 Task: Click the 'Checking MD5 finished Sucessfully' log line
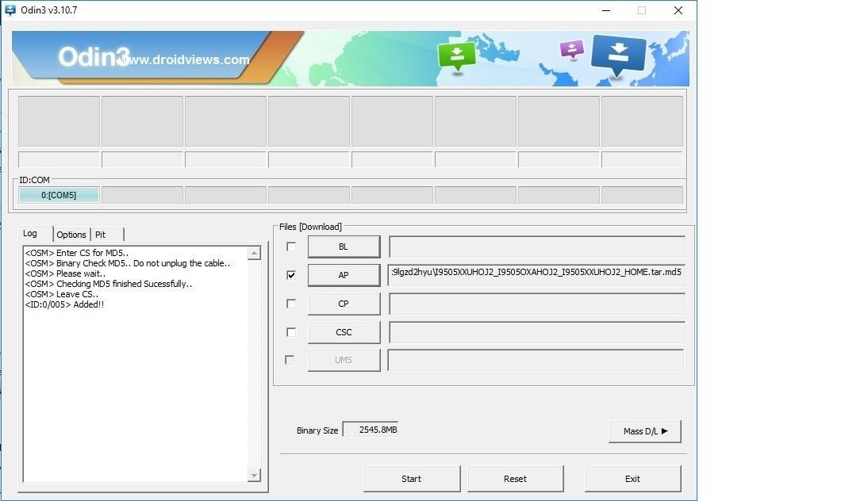(x=109, y=284)
